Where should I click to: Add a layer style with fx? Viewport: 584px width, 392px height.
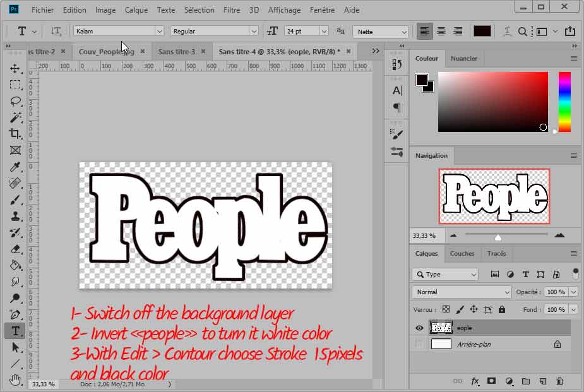pos(475,381)
